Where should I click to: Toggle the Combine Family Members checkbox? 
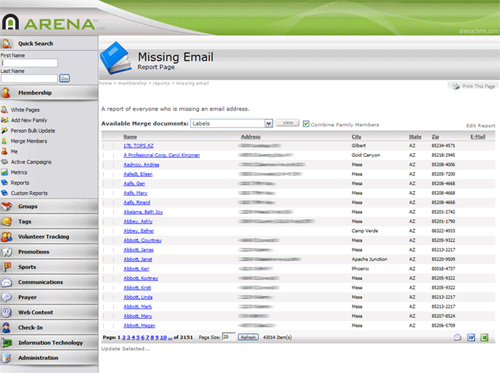click(x=306, y=124)
